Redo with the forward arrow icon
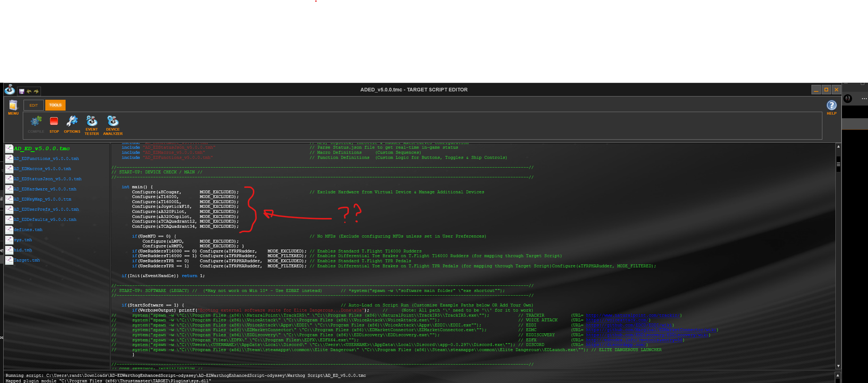This screenshot has height=383, width=868. coord(36,91)
